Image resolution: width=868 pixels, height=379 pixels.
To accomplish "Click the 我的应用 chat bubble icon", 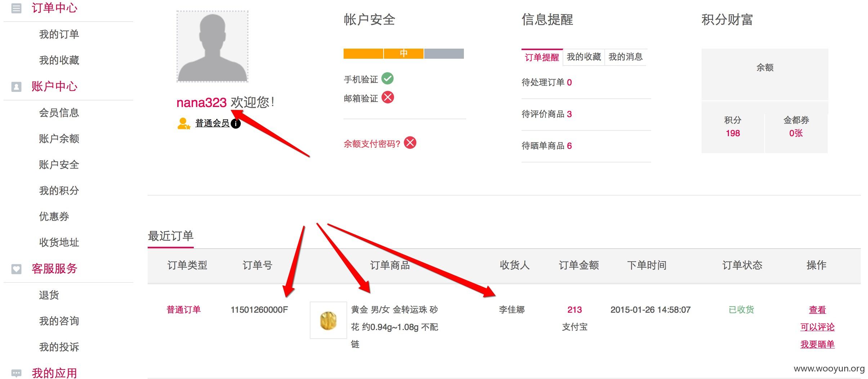I will [x=16, y=373].
